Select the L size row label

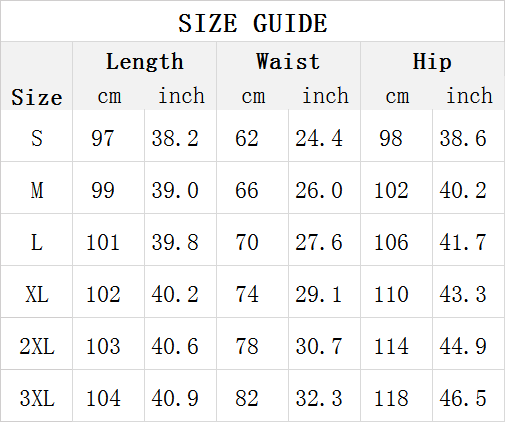pos(37,242)
